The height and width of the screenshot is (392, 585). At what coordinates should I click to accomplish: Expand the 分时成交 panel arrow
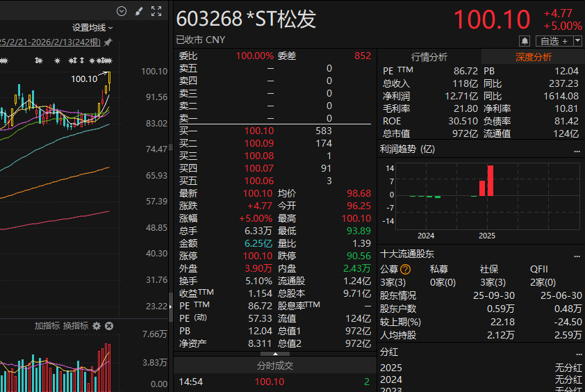coord(275,354)
